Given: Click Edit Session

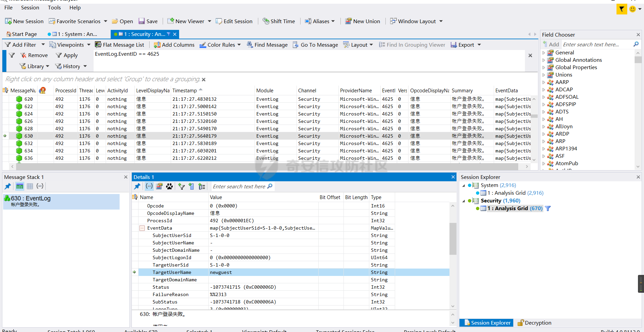Looking at the screenshot, I should [x=234, y=21].
